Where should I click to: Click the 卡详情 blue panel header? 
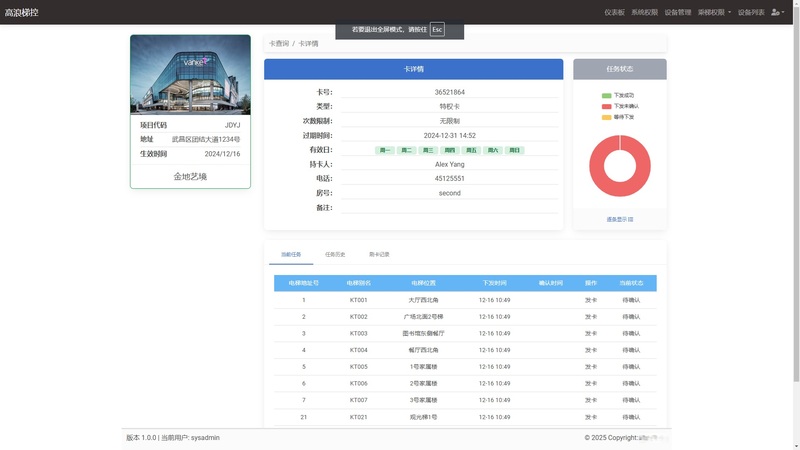414,69
